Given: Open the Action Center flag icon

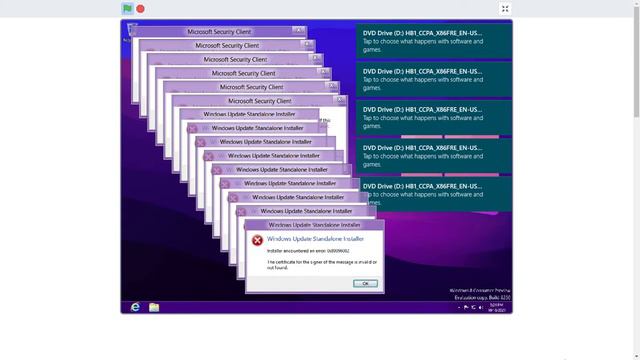Looking at the screenshot, I should pos(466,307).
